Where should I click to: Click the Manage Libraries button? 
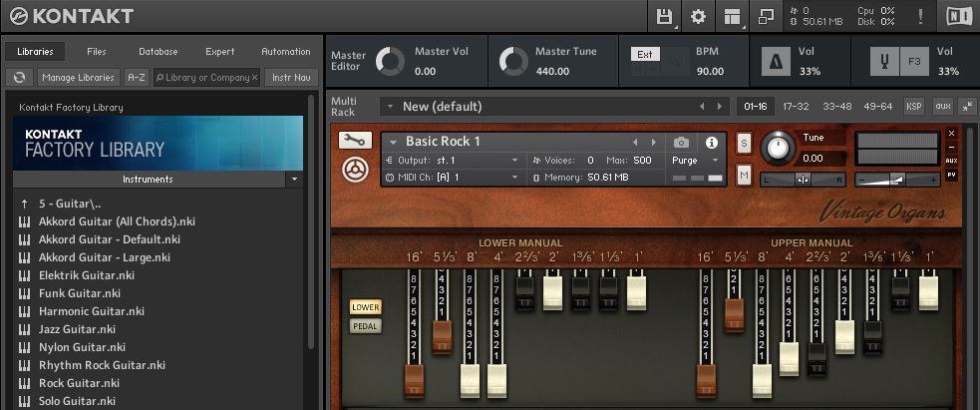pos(79,78)
